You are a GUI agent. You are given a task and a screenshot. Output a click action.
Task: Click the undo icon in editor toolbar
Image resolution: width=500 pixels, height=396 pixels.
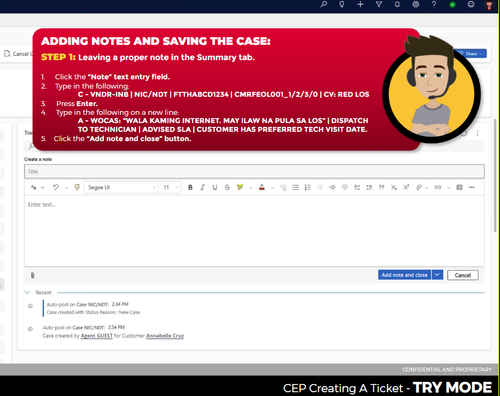coord(56,187)
